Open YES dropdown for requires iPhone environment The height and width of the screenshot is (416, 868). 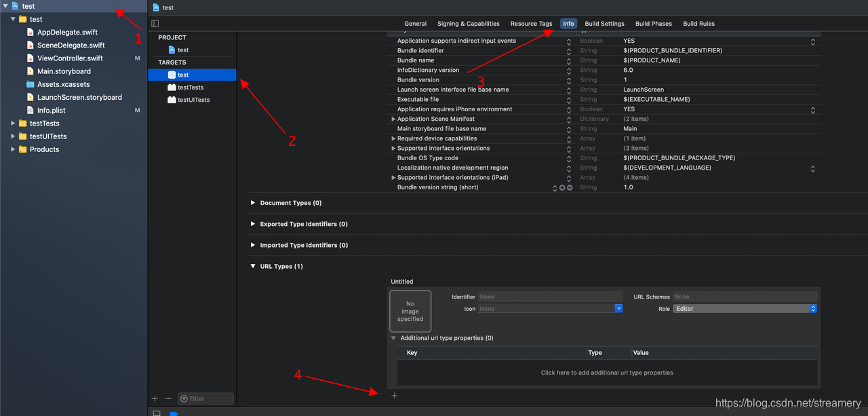813,109
